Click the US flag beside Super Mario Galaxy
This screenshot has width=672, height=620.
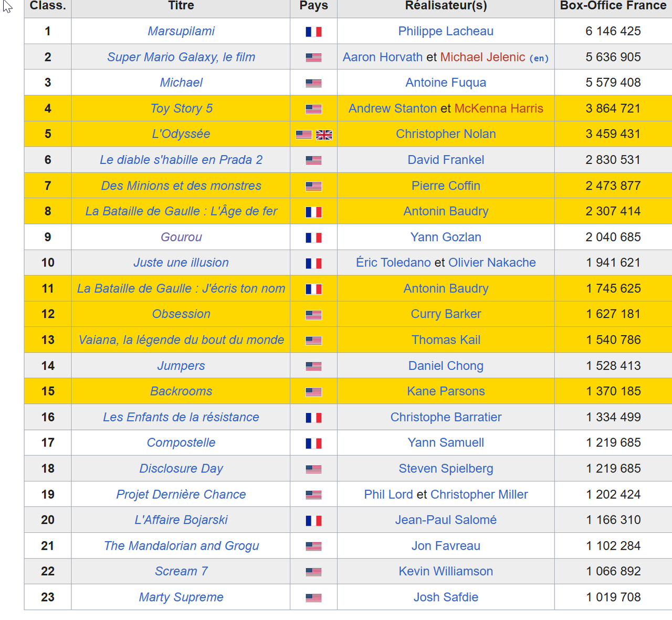(x=313, y=58)
